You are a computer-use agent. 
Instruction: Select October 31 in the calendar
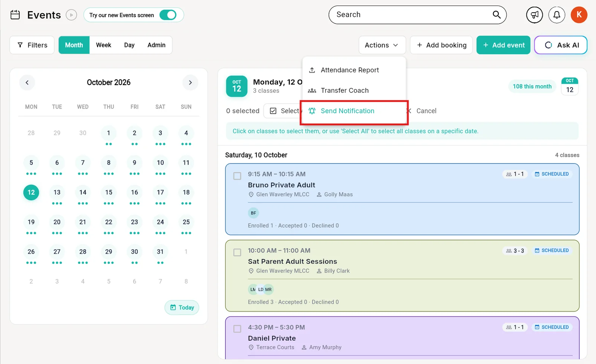160,251
